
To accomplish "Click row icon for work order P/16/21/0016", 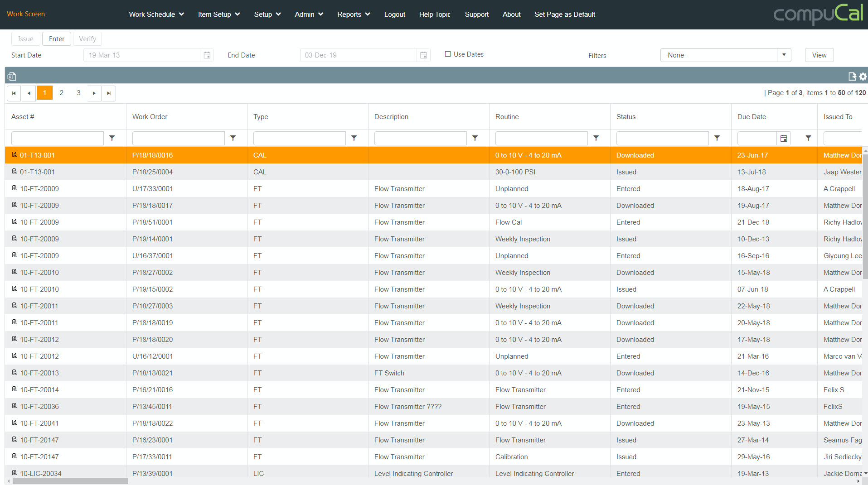I will coord(15,389).
